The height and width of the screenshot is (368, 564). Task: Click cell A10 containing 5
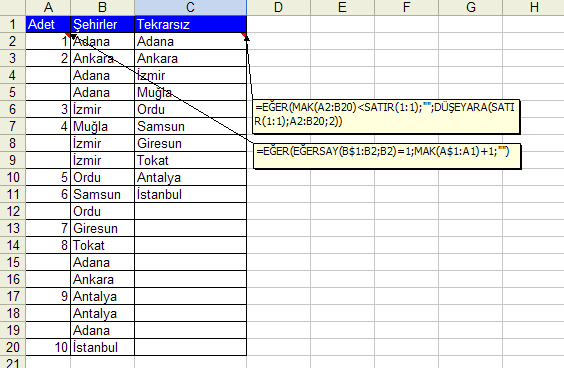(x=48, y=177)
